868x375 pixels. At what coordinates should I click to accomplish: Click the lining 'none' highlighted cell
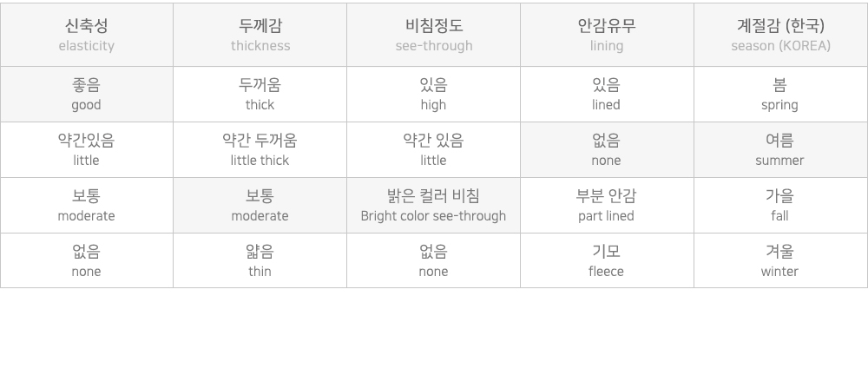pyautogui.click(x=607, y=150)
